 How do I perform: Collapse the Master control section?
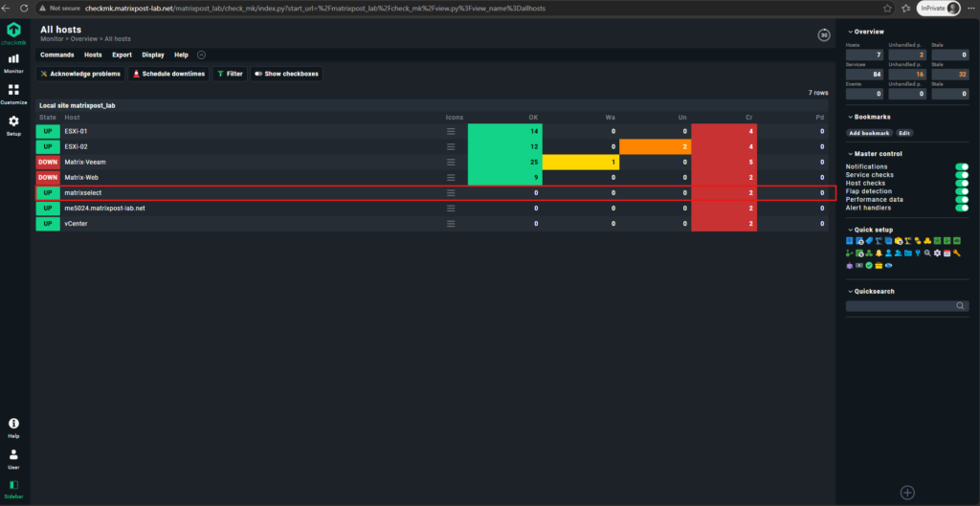[875, 154]
